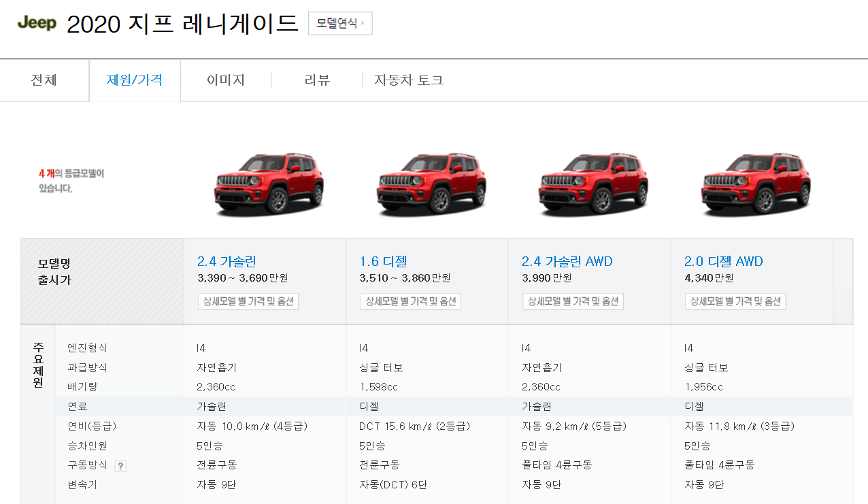Viewport: 868px width, 504px height.
Task: View detailed prices and options for 2.4 가솔린
Action: point(248,301)
